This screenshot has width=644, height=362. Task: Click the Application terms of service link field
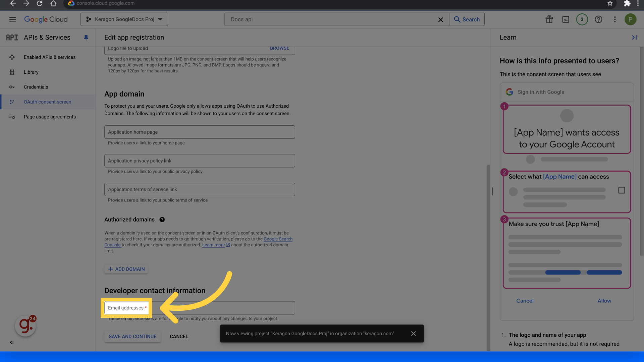click(x=200, y=189)
